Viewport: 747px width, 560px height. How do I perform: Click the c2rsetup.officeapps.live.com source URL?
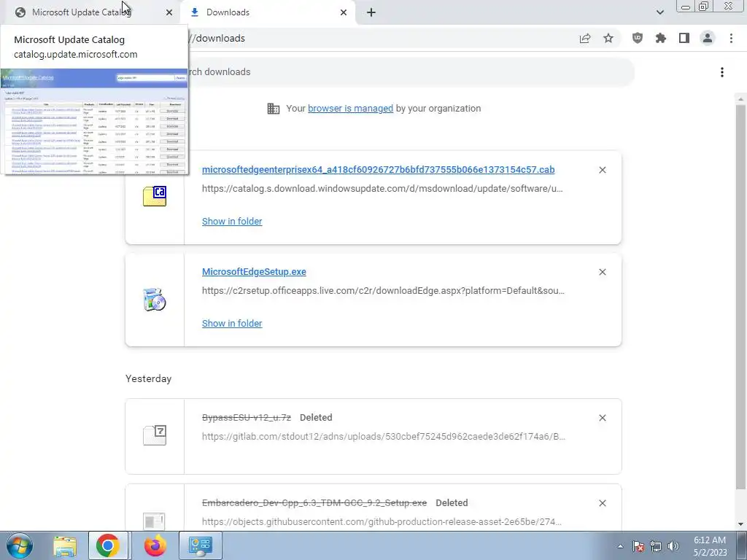383,290
